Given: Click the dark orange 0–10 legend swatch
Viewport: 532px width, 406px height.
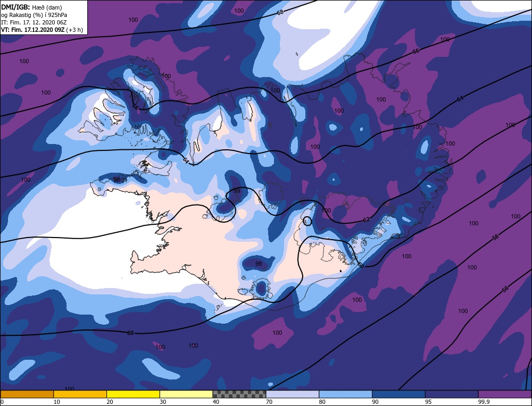Looking at the screenshot, I should click(x=27, y=394).
